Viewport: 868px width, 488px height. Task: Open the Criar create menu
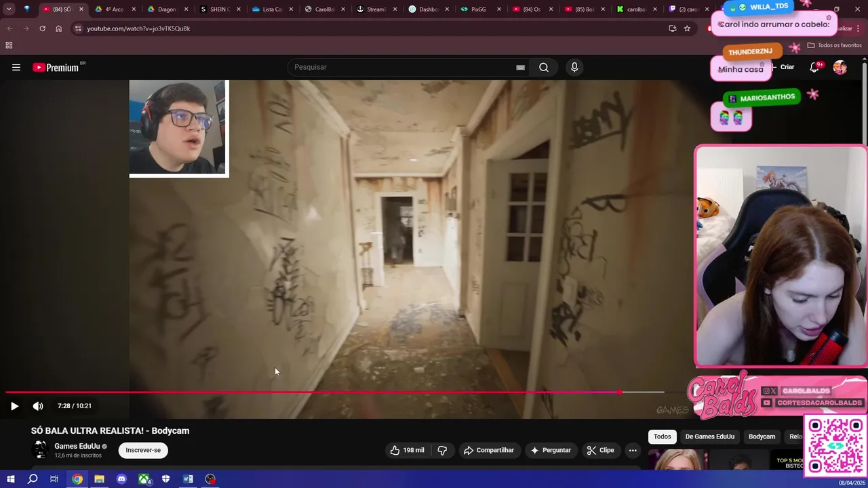point(785,67)
